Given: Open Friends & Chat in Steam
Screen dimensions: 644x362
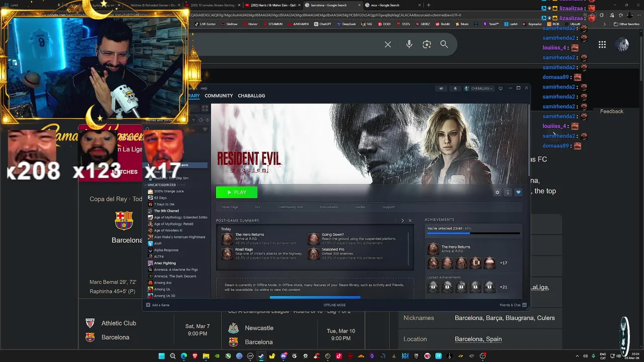Looking at the screenshot, I should pyautogui.click(x=513, y=305).
